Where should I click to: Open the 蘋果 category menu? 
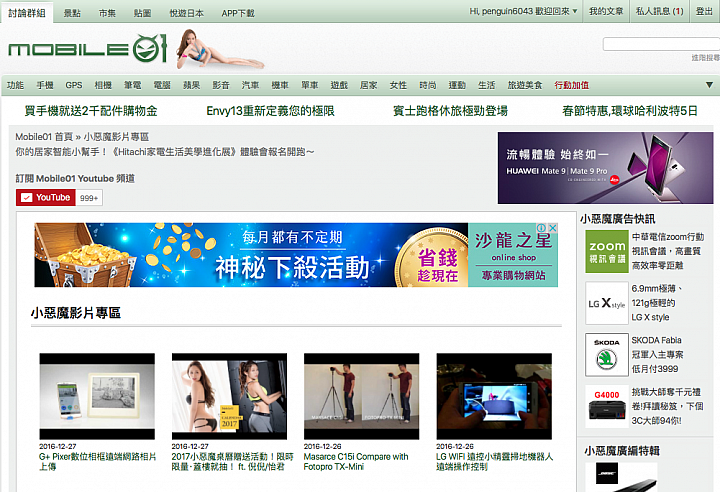(191, 85)
